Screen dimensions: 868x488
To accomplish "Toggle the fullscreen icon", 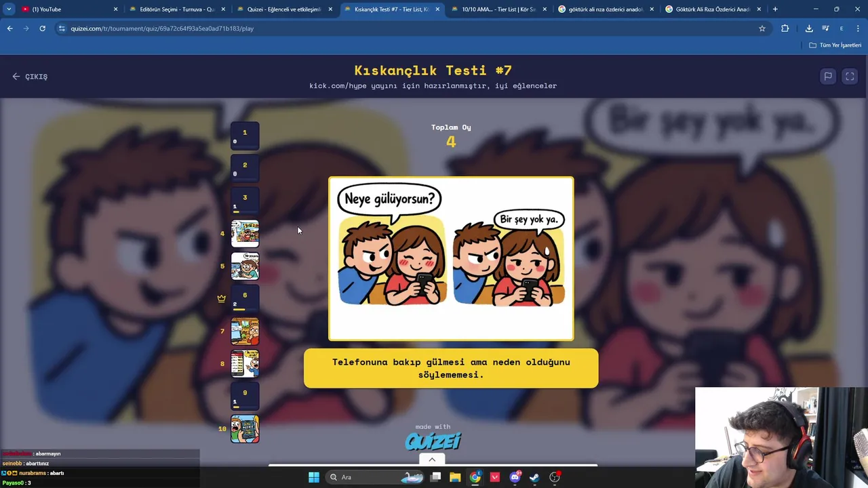I will coord(850,77).
